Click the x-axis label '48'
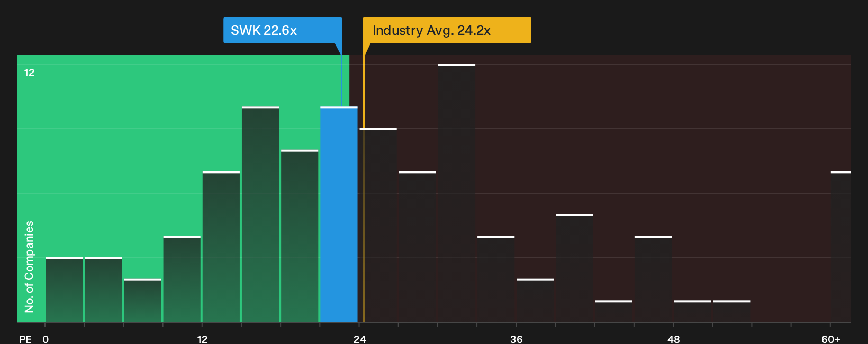Image resolution: width=868 pixels, height=344 pixels. pos(673,339)
